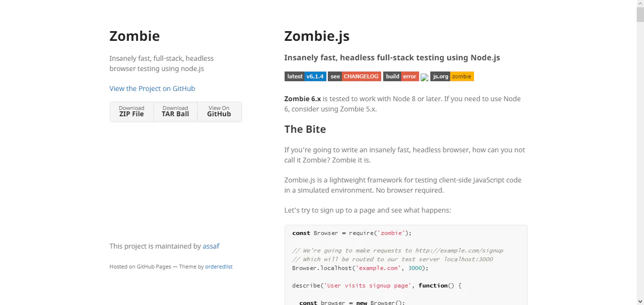Download the project ZIP File
The image size is (644, 305).
[131, 111]
